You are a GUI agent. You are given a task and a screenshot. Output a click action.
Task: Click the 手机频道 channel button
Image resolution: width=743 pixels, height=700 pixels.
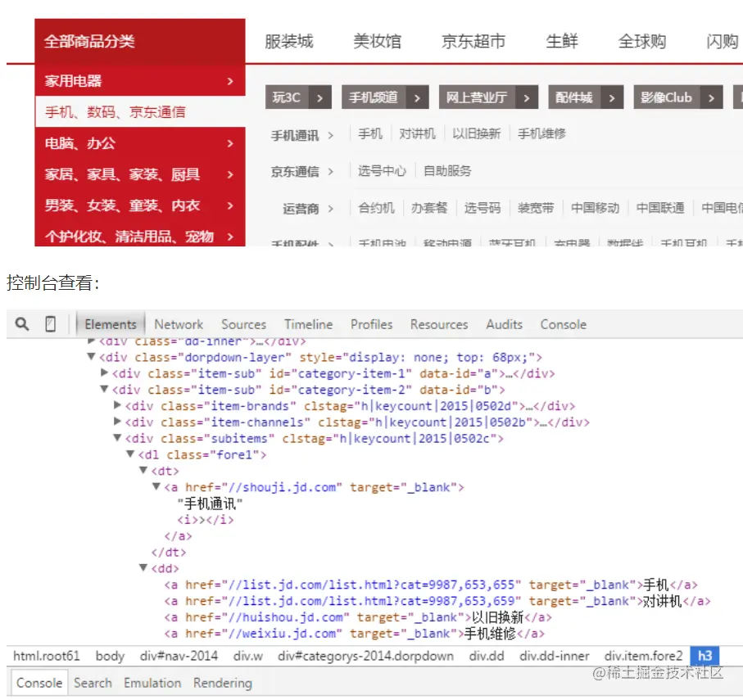click(x=385, y=97)
